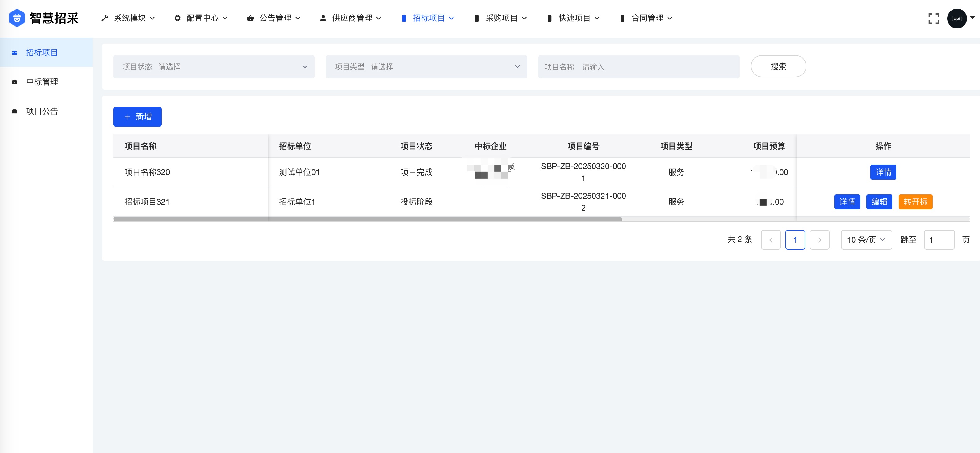Click the 配置中心 gear icon
This screenshot has width=980, height=453.
coord(178,18)
